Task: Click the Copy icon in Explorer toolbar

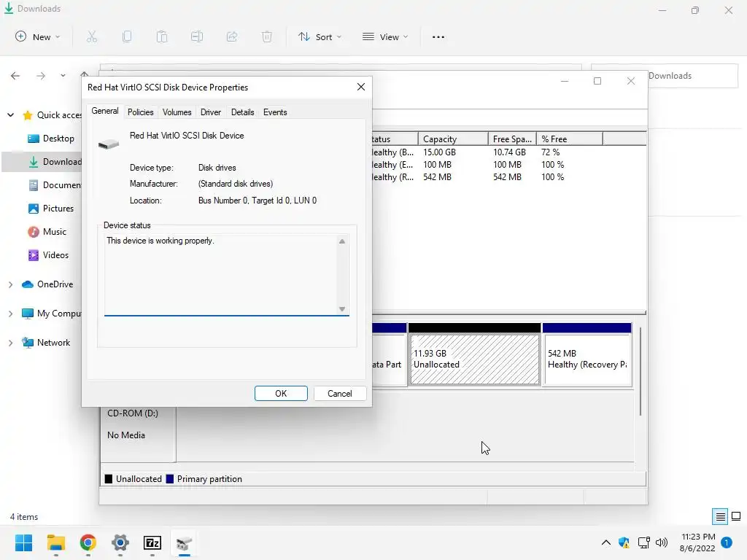Action: [127, 36]
